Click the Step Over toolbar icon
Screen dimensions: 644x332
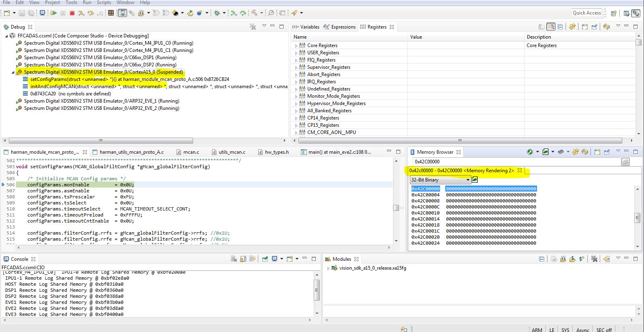(x=91, y=13)
